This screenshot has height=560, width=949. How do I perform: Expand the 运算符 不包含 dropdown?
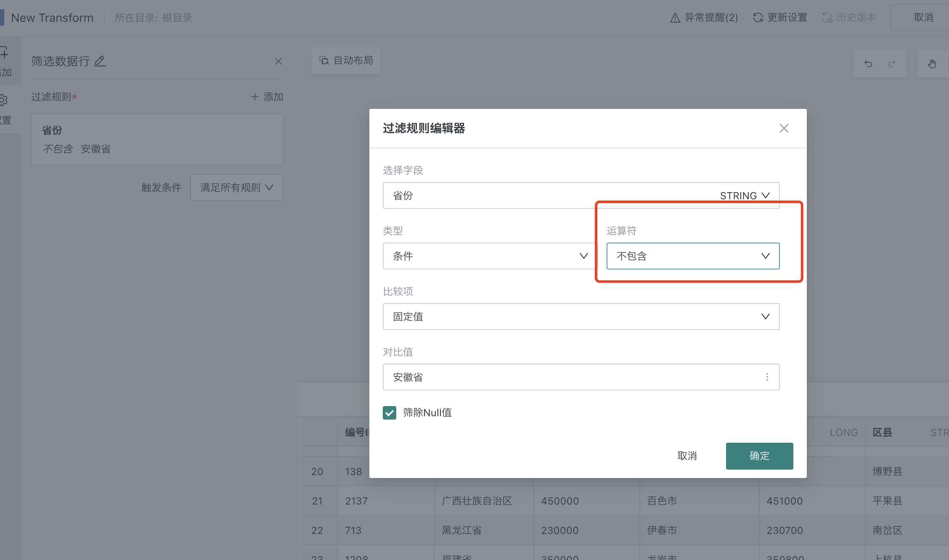point(692,256)
